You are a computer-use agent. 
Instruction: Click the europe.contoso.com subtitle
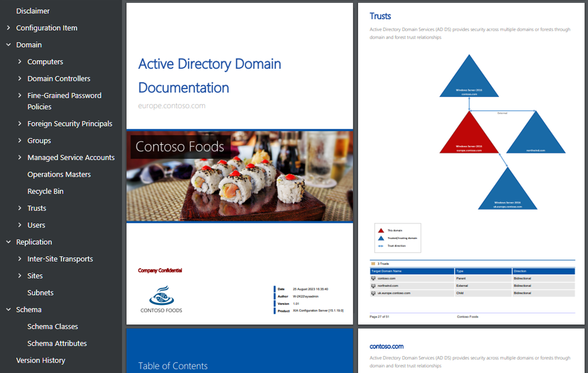[172, 106]
